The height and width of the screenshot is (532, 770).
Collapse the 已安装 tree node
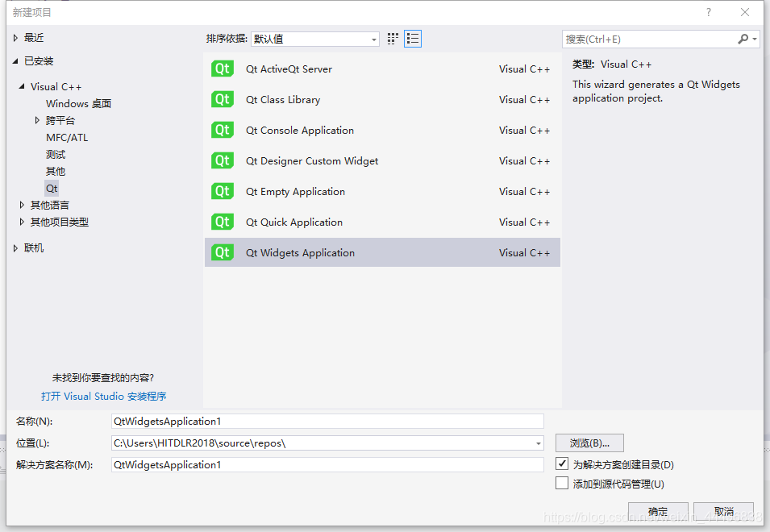[x=15, y=60]
